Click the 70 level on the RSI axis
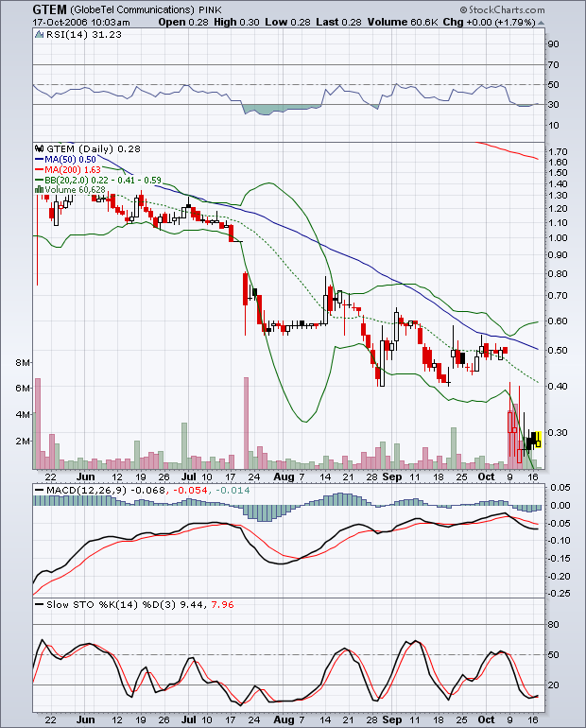This screenshot has height=728, width=586. click(x=553, y=65)
